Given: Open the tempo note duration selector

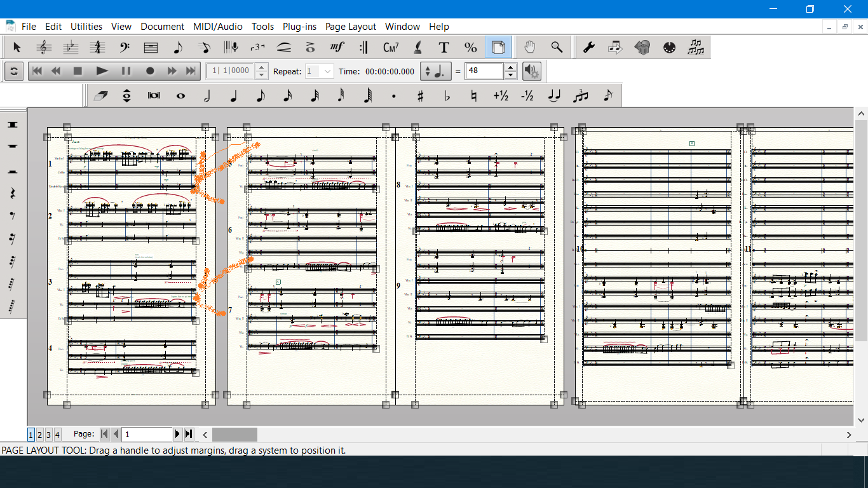Looking at the screenshot, I should pos(435,71).
